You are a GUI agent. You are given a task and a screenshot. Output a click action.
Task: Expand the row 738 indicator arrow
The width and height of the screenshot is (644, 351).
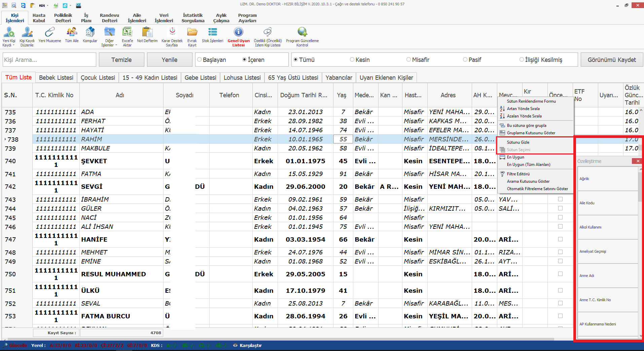pyautogui.click(x=5, y=139)
